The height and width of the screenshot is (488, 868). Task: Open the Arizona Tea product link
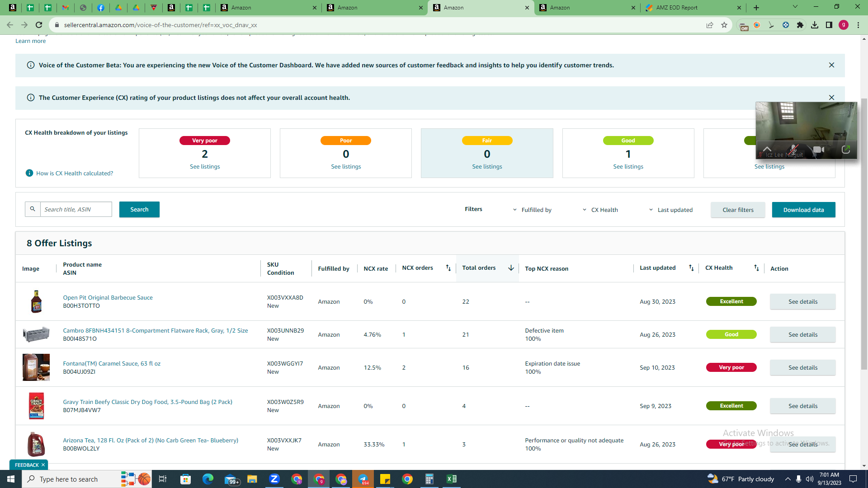coord(151,441)
